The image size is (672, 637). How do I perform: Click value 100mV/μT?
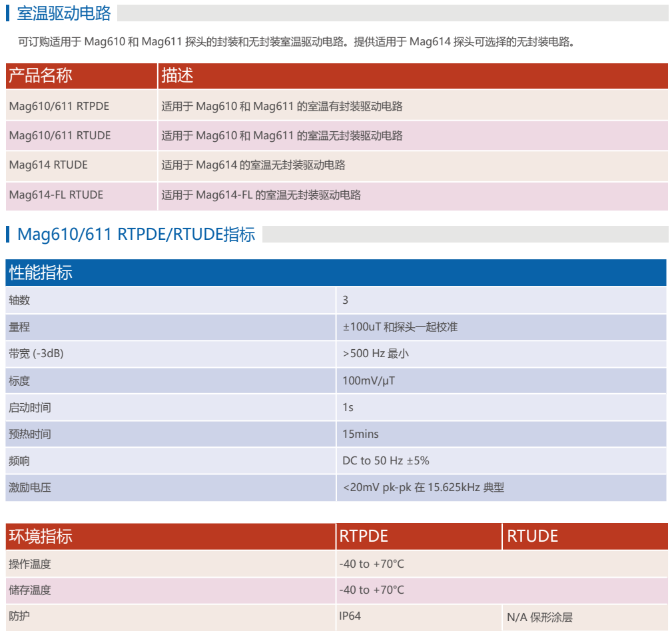[x=368, y=380]
